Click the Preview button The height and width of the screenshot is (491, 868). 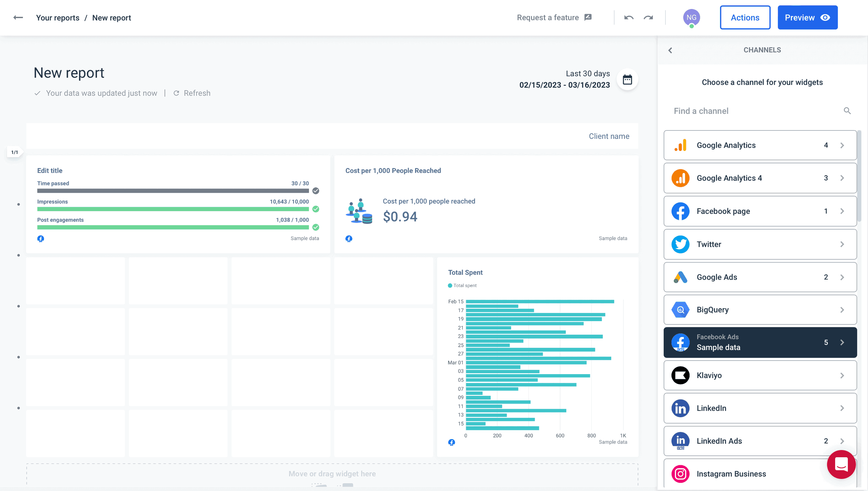(x=807, y=17)
